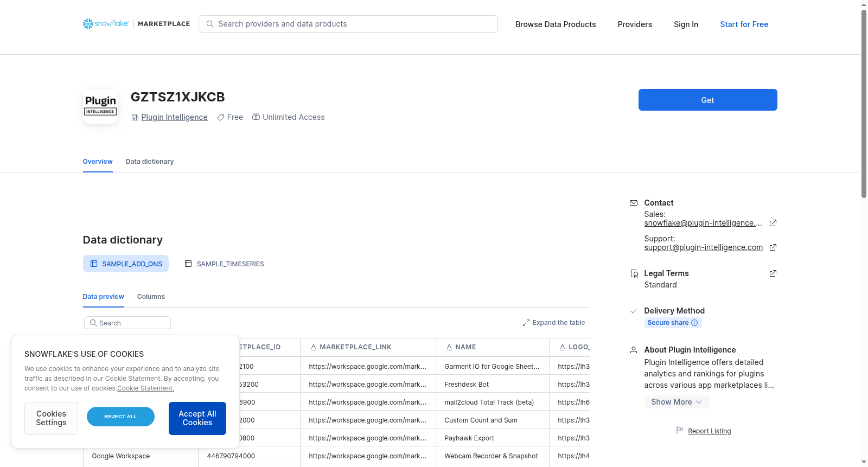Screen dimensions: 868x467
Task: Select the SAMPLE_ADD_ONS table
Action: click(x=126, y=264)
